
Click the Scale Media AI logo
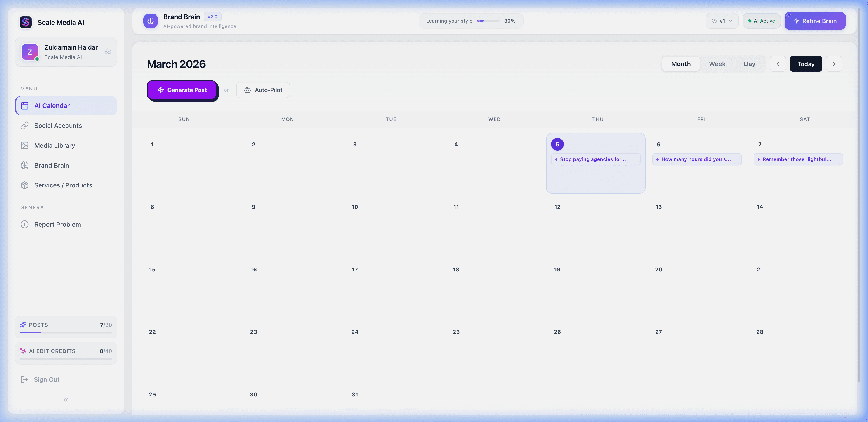pyautogui.click(x=26, y=22)
